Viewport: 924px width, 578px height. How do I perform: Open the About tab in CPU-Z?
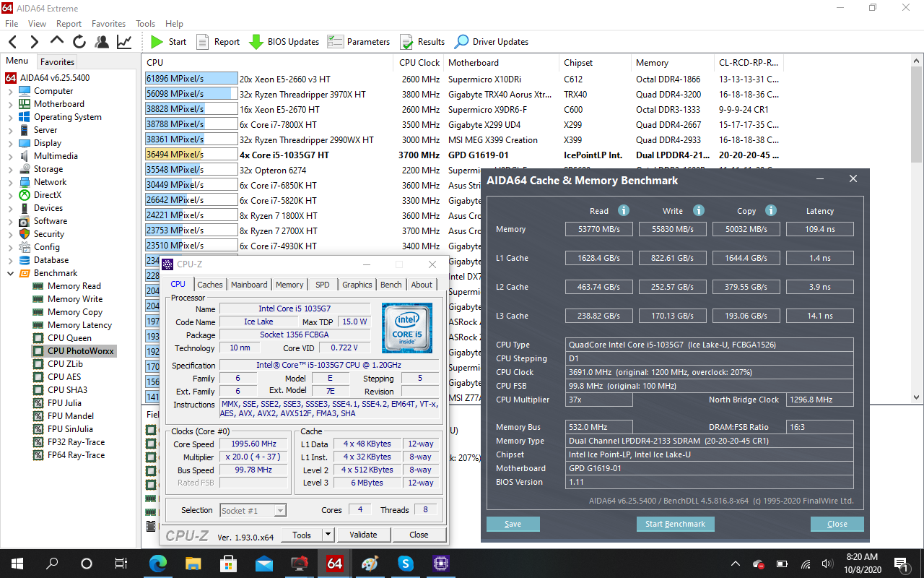click(422, 285)
